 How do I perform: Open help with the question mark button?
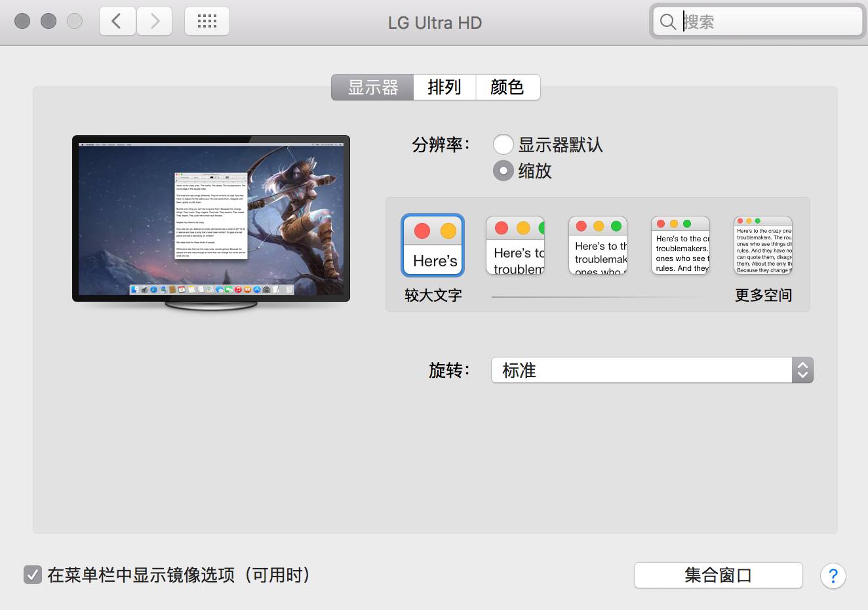coord(833,576)
